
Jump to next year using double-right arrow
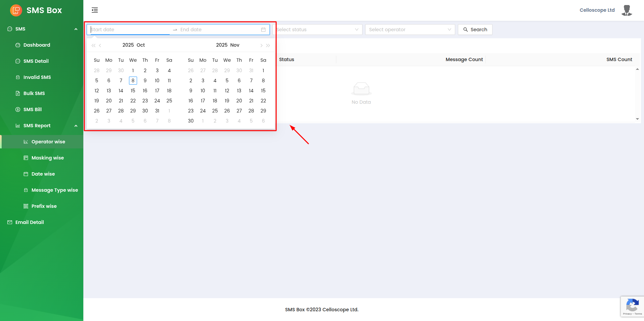pyautogui.click(x=268, y=45)
